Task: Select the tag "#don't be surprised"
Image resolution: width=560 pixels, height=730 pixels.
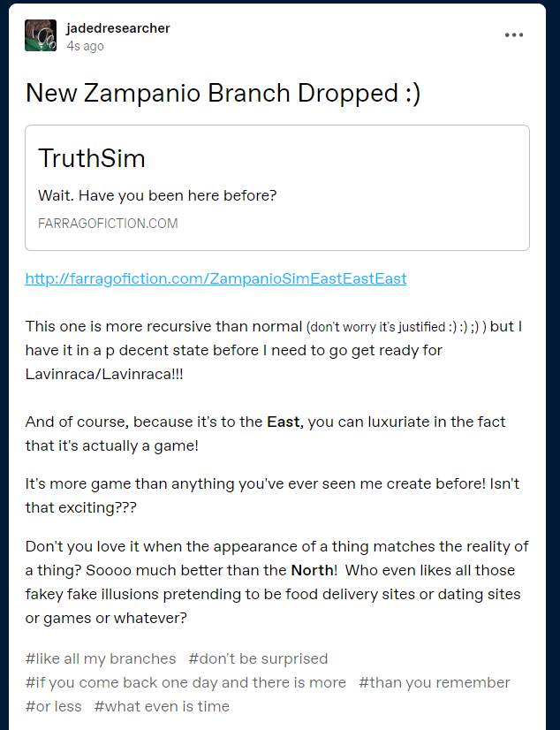Action: coord(258,658)
